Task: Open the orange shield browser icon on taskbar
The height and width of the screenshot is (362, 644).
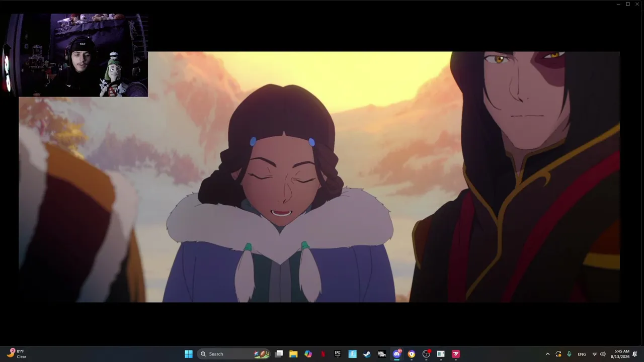Action: pyautogui.click(x=412, y=354)
